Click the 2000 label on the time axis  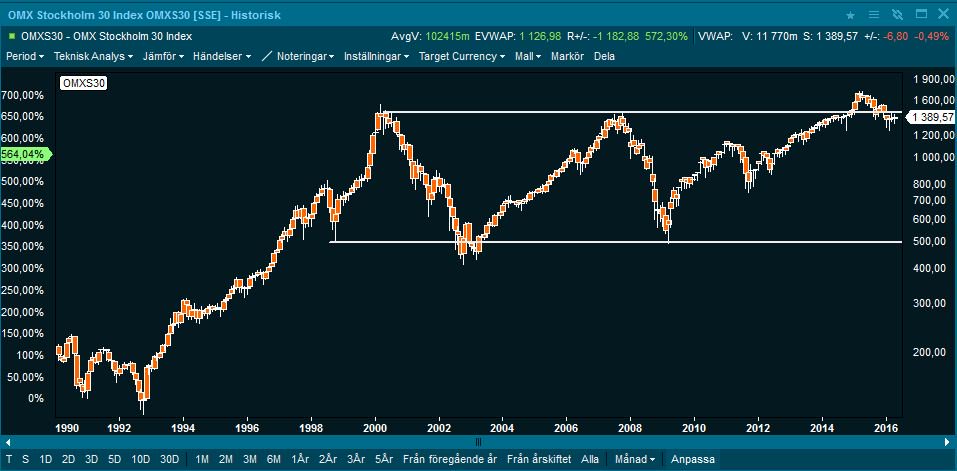376,426
